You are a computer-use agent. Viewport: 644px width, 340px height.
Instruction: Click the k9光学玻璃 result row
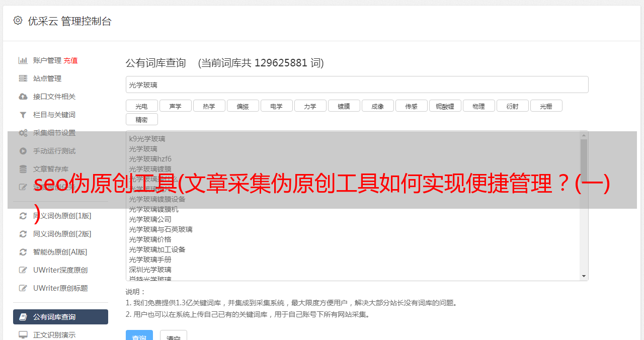click(x=353, y=139)
